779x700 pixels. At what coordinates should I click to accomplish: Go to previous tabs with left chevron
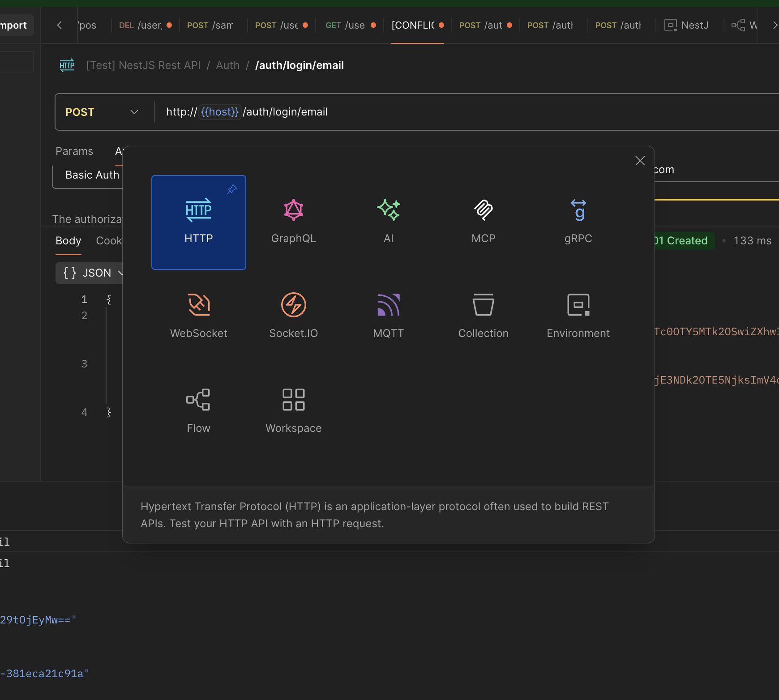[x=60, y=25]
